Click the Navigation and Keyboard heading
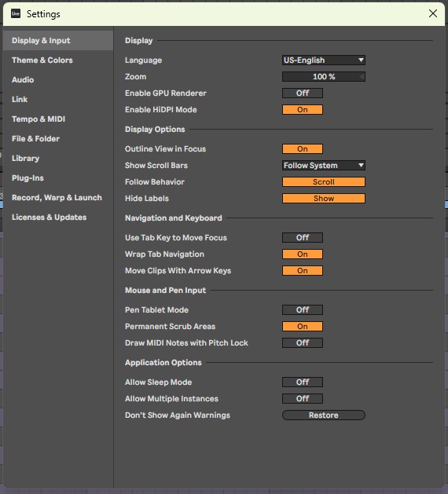Viewport: 448px width, 494px height. point(174,218)
